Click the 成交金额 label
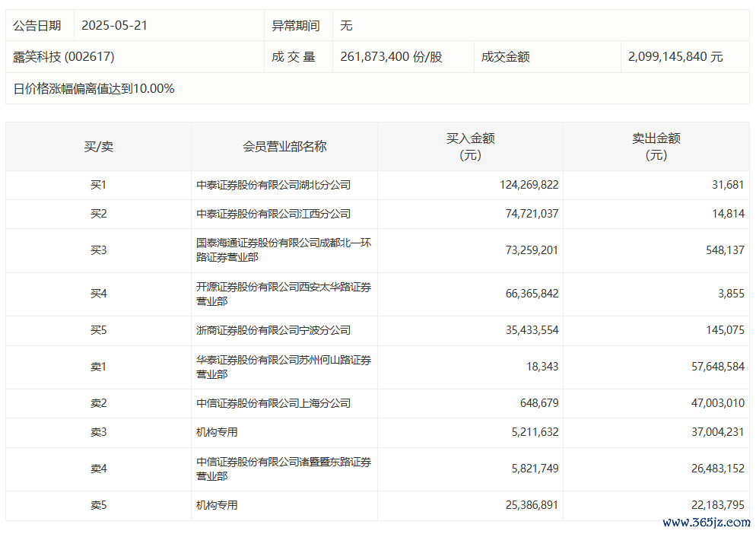 pos(505,57)
